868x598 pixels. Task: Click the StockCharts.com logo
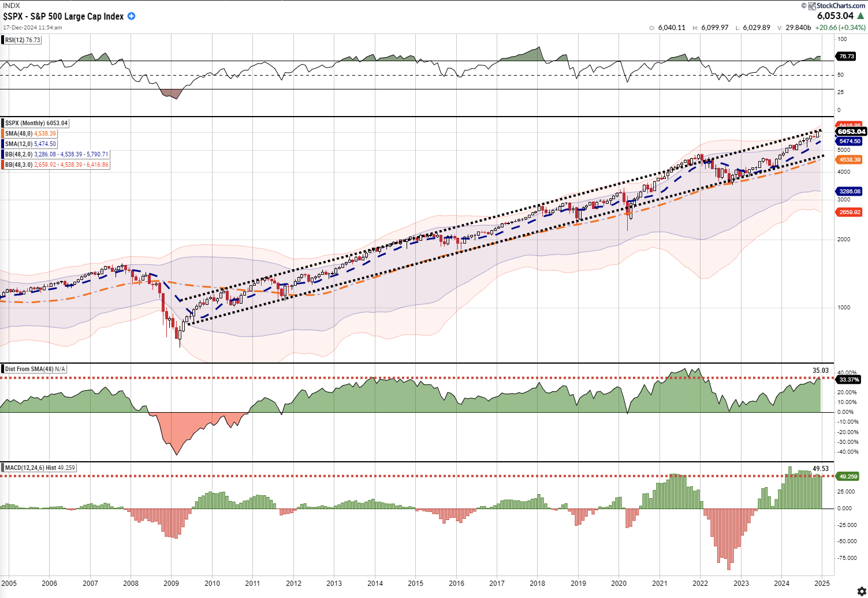[837, 5]
